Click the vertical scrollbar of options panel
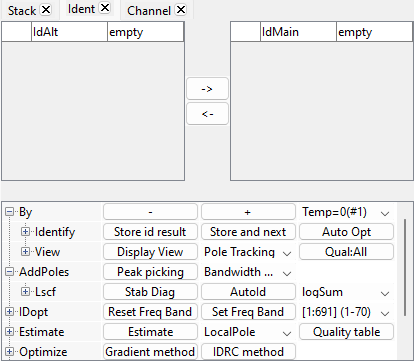The image size is (414, 361). [405, 267]
